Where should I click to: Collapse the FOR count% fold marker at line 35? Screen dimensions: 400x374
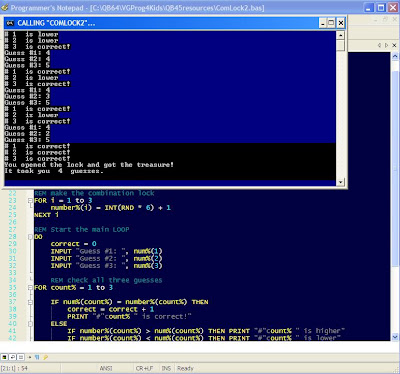(30, 287)
